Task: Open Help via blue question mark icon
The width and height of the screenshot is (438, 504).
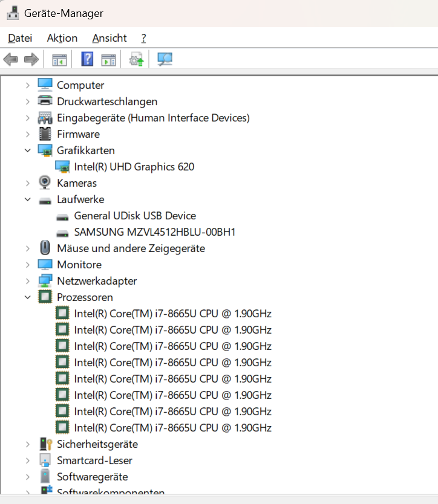Action: pos(87,59)
